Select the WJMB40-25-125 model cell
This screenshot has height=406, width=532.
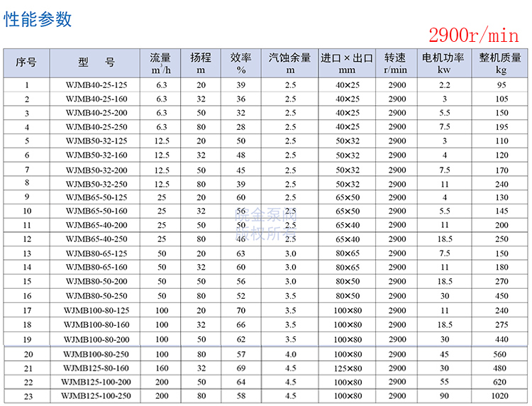click(96, 86)
